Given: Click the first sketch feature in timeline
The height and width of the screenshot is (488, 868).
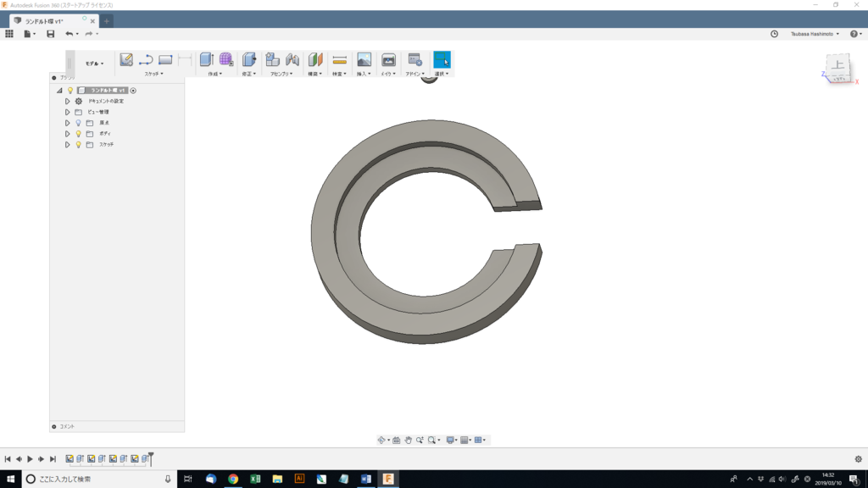Looking at the screenshot, I should click(x=70, y=458).
